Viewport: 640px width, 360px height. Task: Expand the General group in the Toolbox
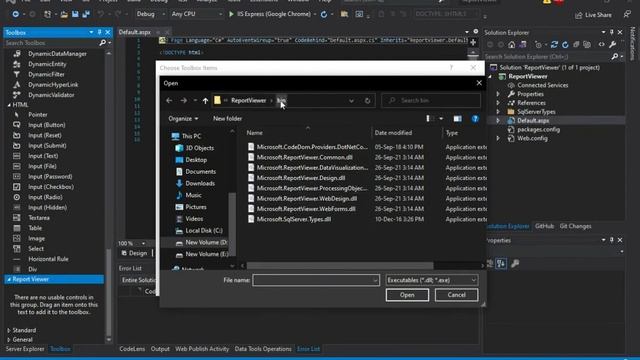[9, 340]
